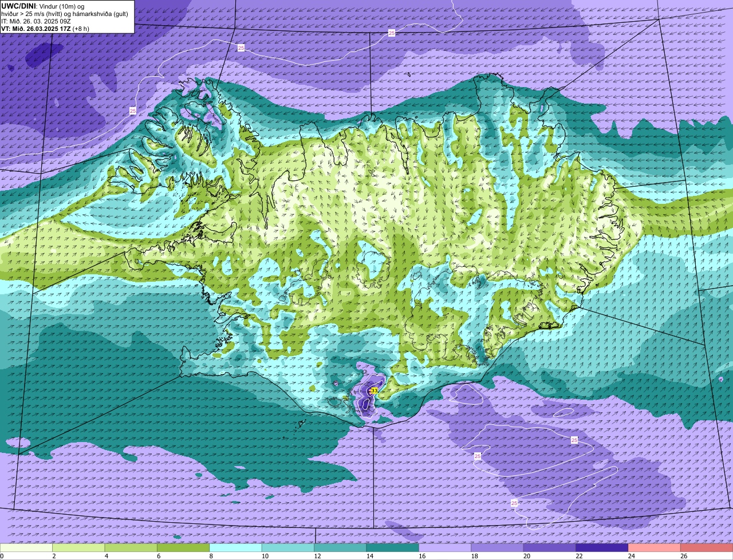
Task: Click the legend tick label 8
Action: click(x=211, y=556)
